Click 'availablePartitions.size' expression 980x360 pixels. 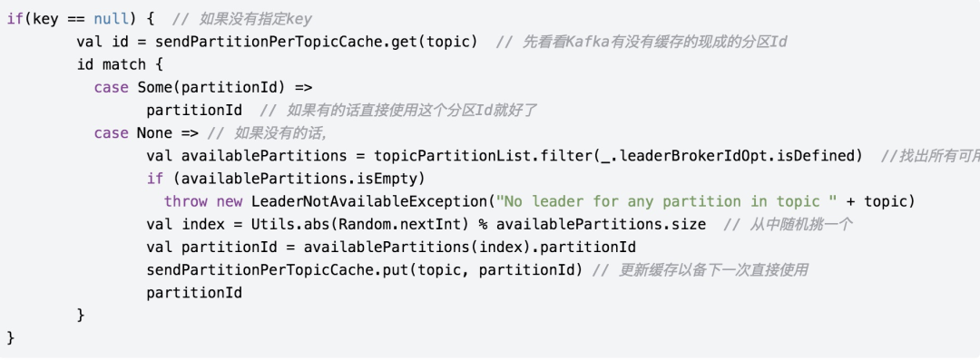pyautogui.click(x=602, y=224)
